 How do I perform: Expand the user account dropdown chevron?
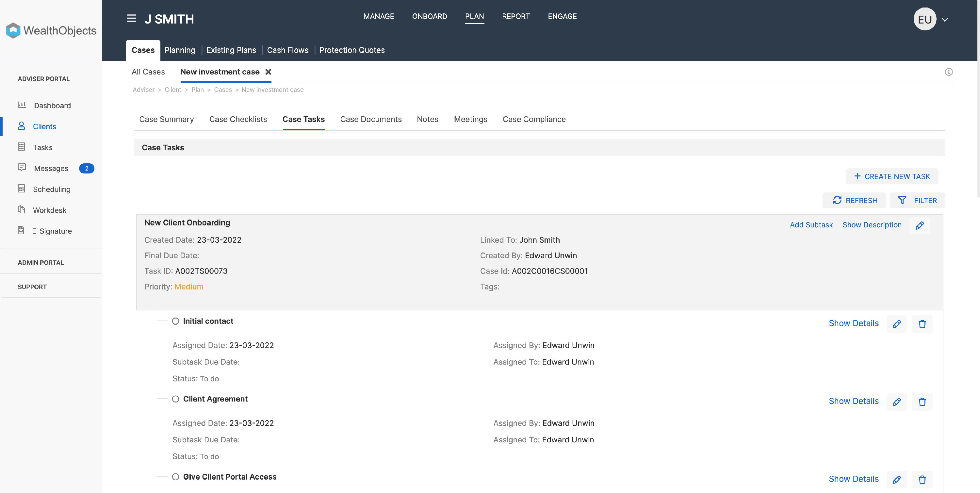pos(945,20)
